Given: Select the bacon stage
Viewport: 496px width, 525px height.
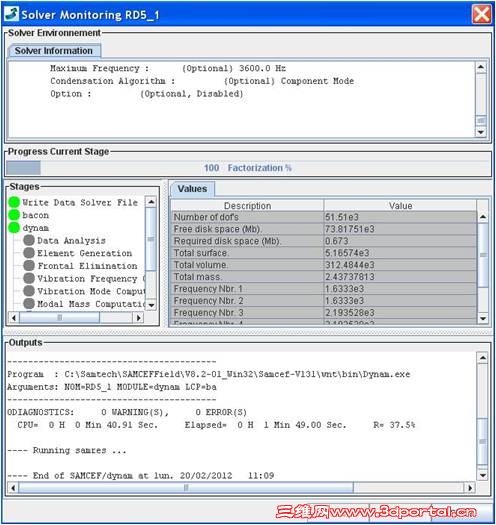Looking at the screenshot, I should (36, 215).
